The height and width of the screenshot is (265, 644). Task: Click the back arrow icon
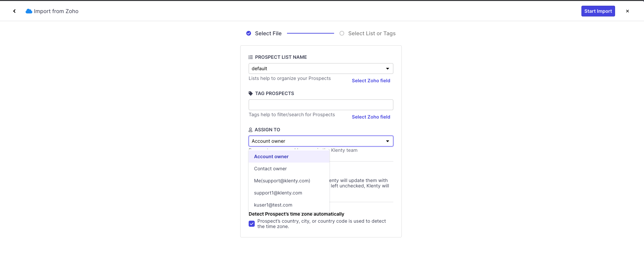click(14, 11)
